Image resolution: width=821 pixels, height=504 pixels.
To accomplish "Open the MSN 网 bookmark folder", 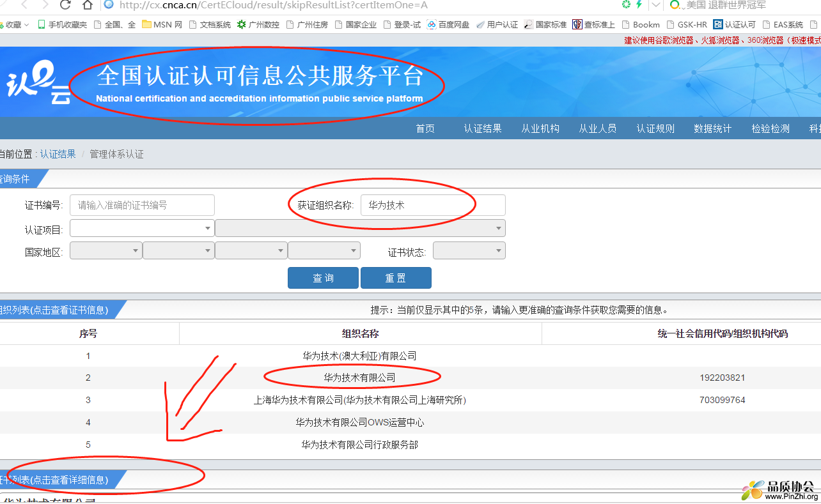I will pyautogui.click(x=162, y=25).
